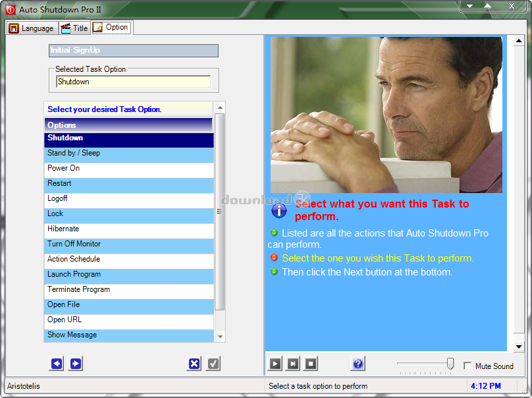Minimize window with title bar down arrow

[470, 6]
